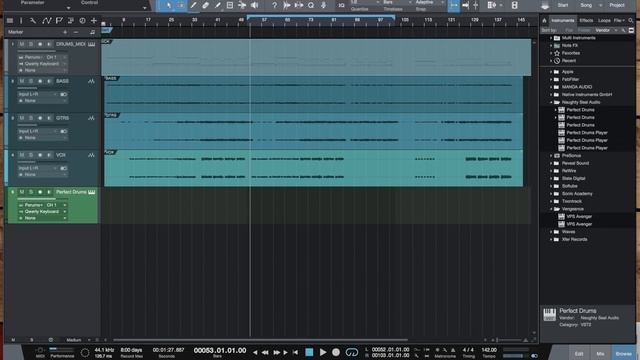The image size is (640, 360).
Task: Open the track list menu icon
Action: pos(10,20)
